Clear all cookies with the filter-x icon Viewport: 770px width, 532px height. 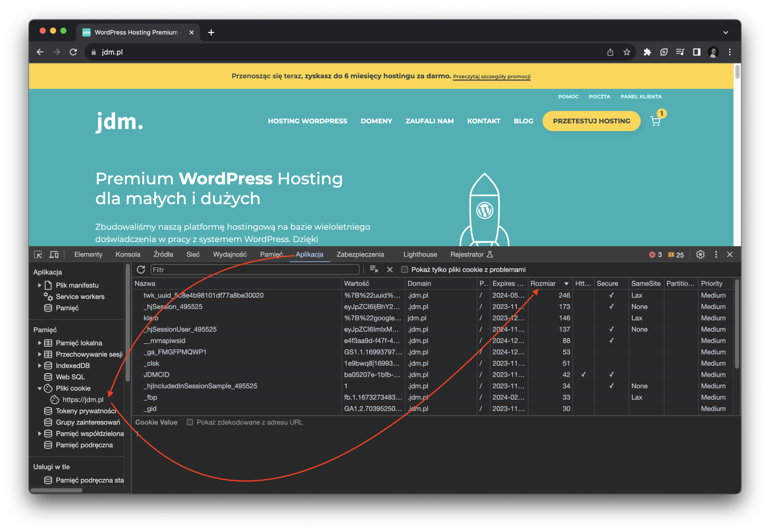point(374,269)
